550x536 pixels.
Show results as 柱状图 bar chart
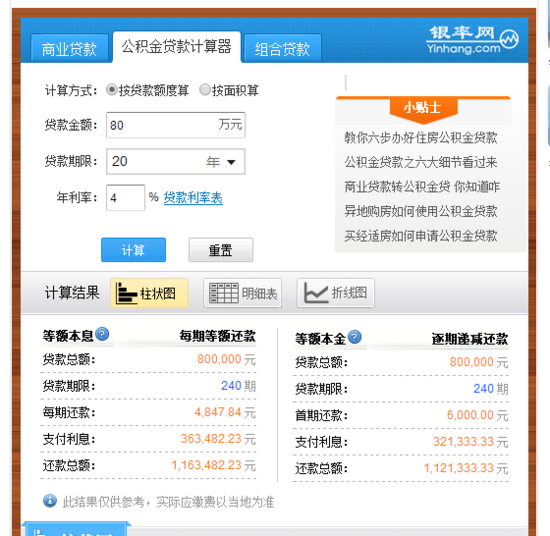(x=149, y=293)
